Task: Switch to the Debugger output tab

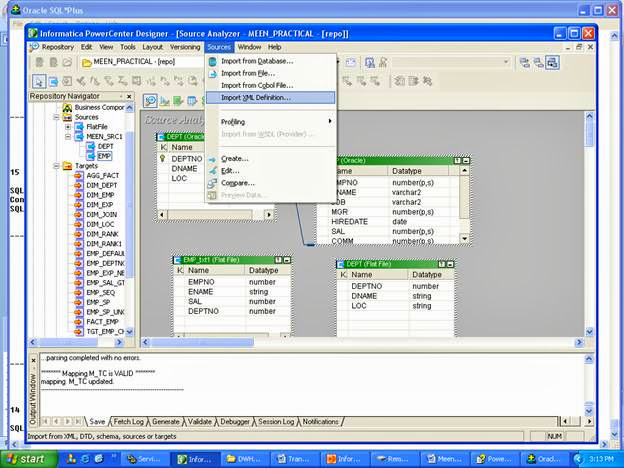Action: (235, 421)
